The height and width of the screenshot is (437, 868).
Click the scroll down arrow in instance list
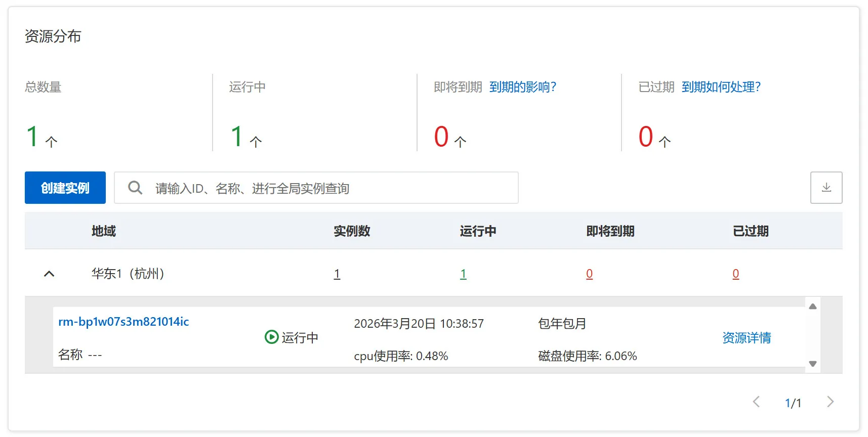813,364
